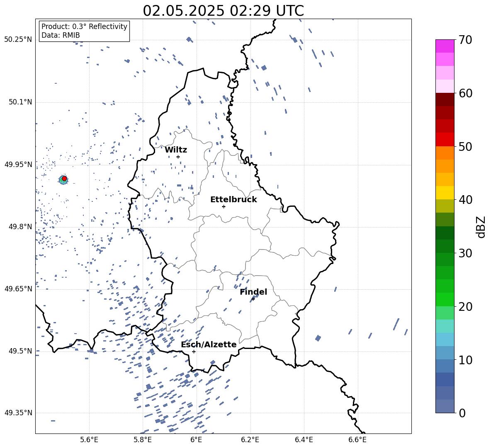Viewport: 491px width, 448px height.
Task: Click the 30 value on colorbar
Action: (465, 253)
